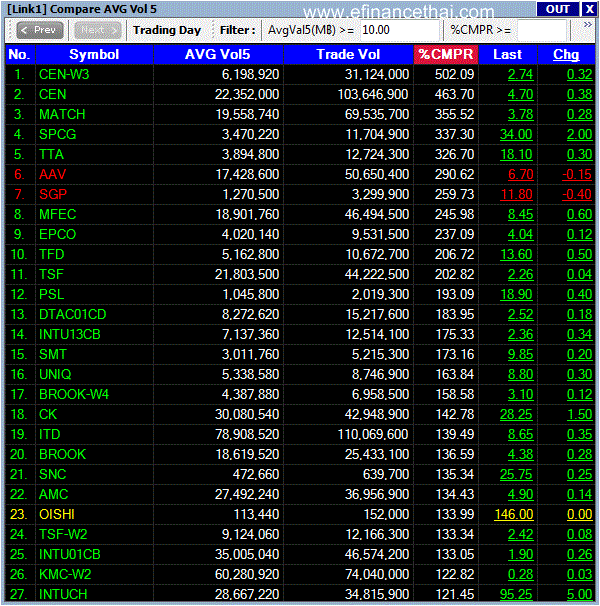Select red symbol AAV
Screen dimensions: 600x606
53,174
